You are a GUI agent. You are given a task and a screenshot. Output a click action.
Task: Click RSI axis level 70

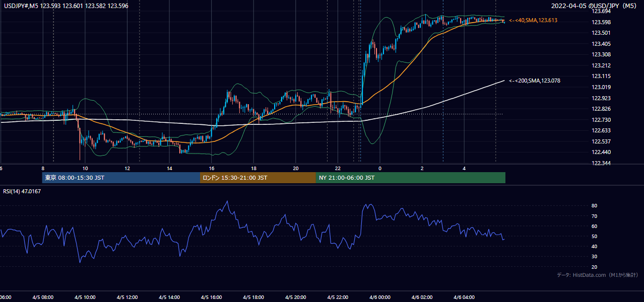click(594, 216)
